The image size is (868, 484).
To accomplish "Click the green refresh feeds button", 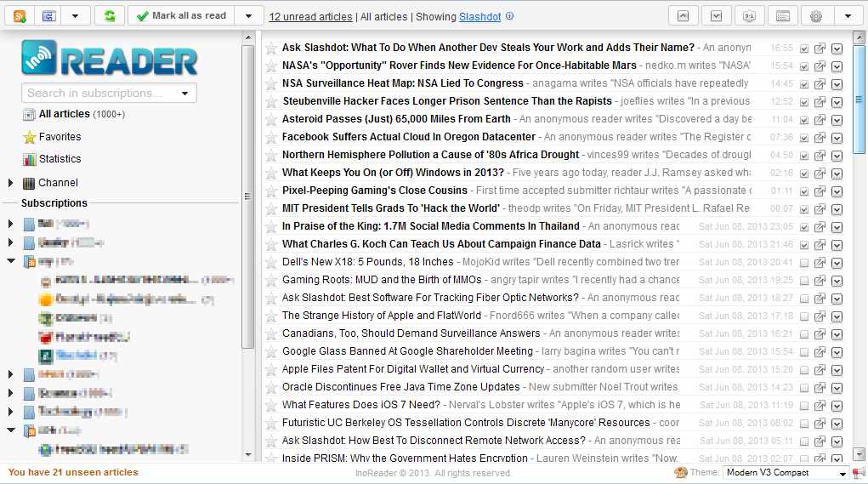I will (x=110, y=16).
